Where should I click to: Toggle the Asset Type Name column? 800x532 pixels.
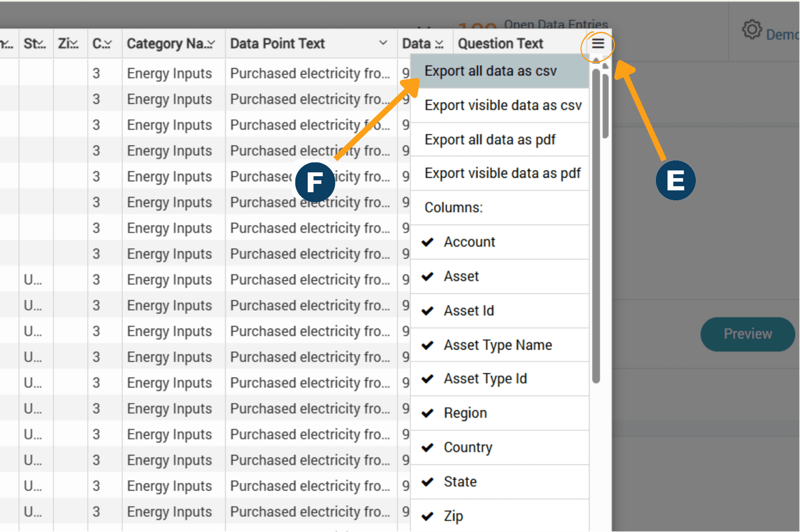point(500,345)
